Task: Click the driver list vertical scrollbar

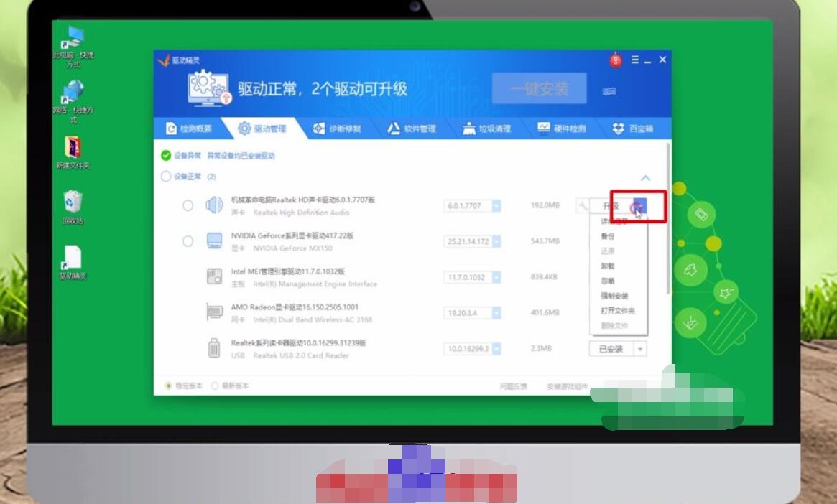Action: 667,219
